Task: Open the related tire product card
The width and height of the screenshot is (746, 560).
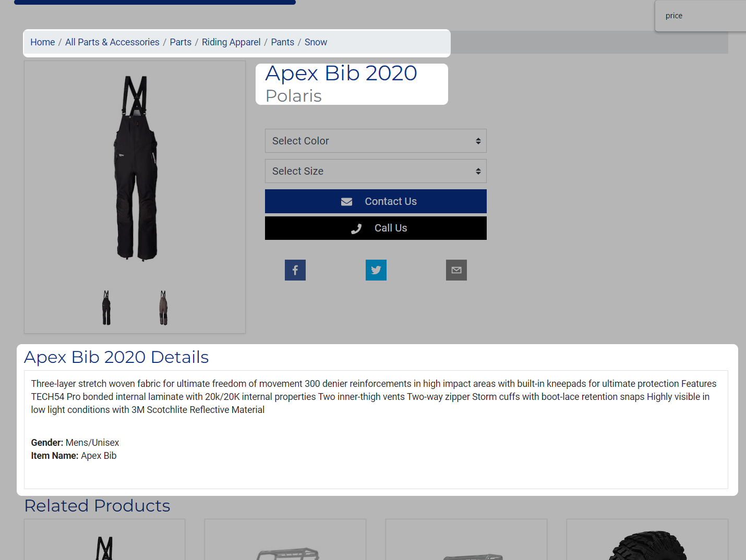Action: coord(647,540)
